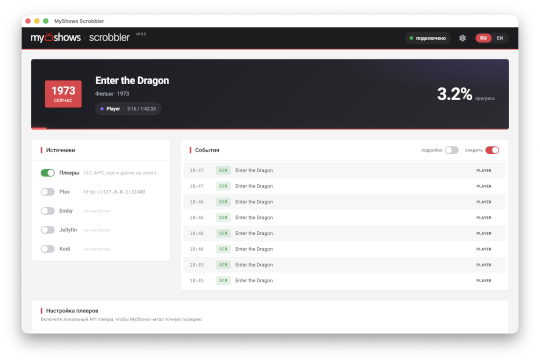Click the 'MyShows Scrobbler' window title
This screenshot has height=362, width=540.
point(79,21)
